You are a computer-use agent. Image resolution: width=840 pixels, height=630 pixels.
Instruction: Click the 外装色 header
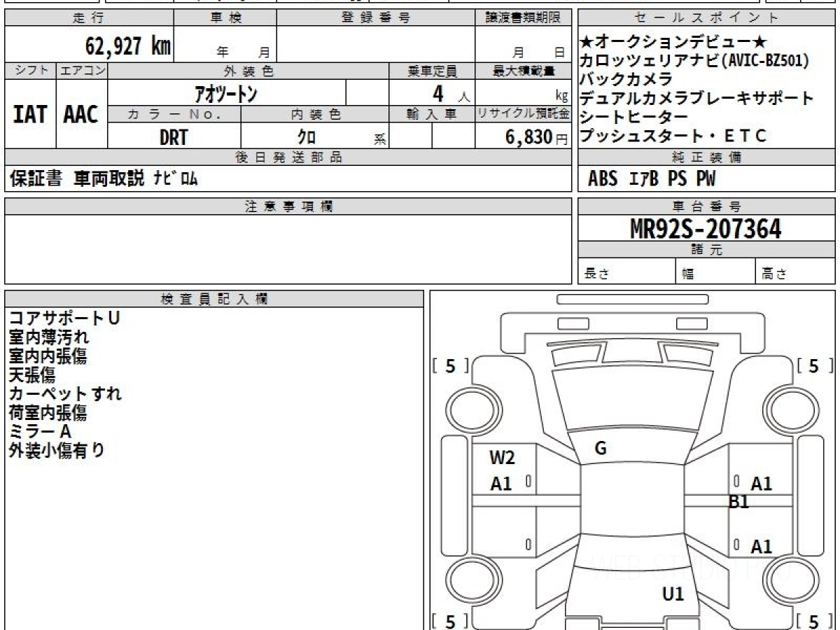pyautogui.click(x=248, y=71)
